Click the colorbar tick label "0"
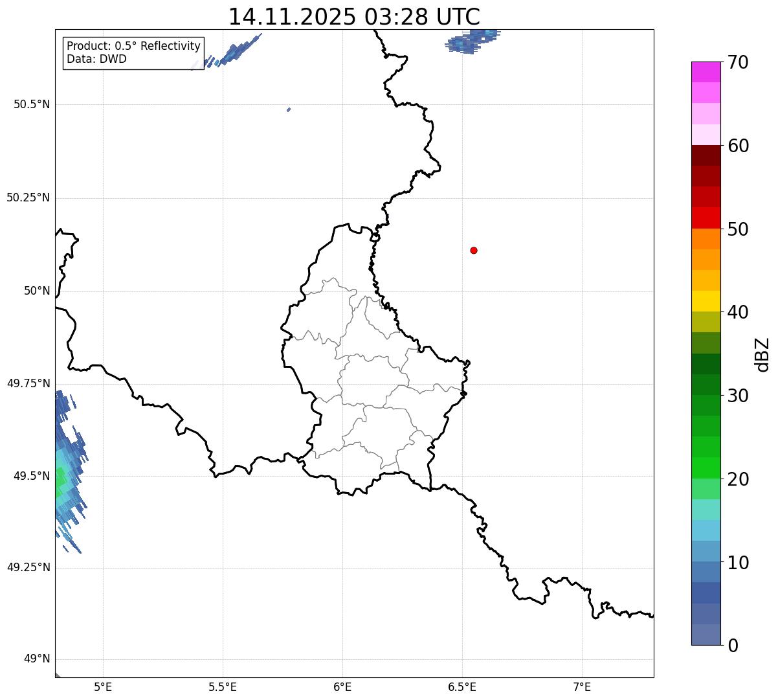 (732, 646)
